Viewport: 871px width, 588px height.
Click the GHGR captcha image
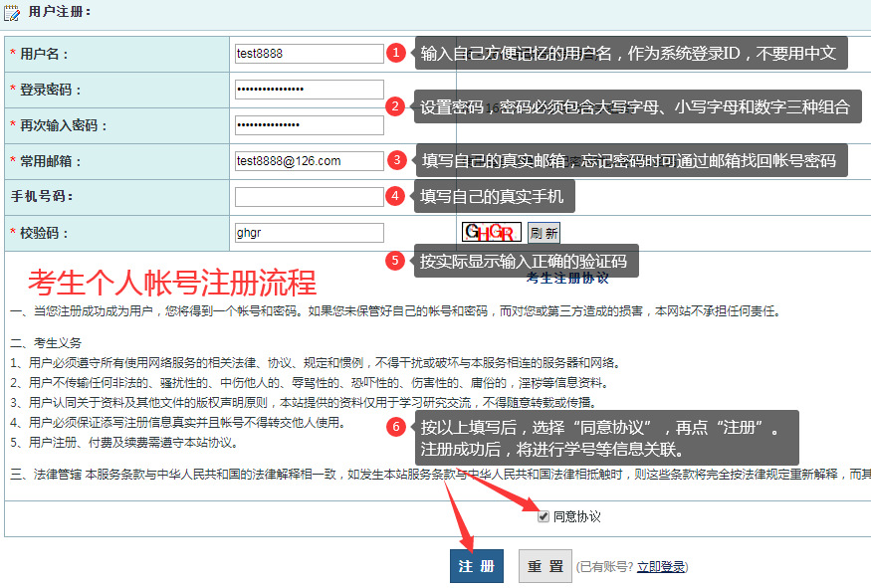click(x=492, y=233)
